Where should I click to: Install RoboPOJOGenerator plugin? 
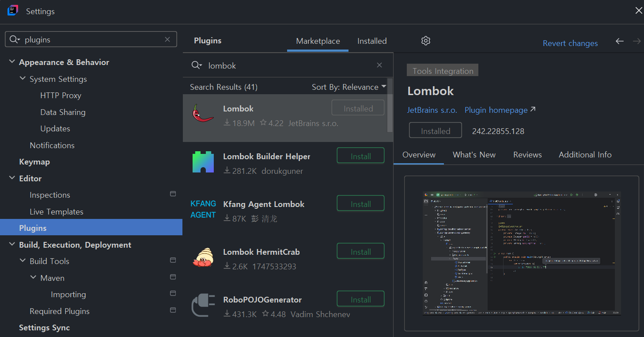point(360,299)
